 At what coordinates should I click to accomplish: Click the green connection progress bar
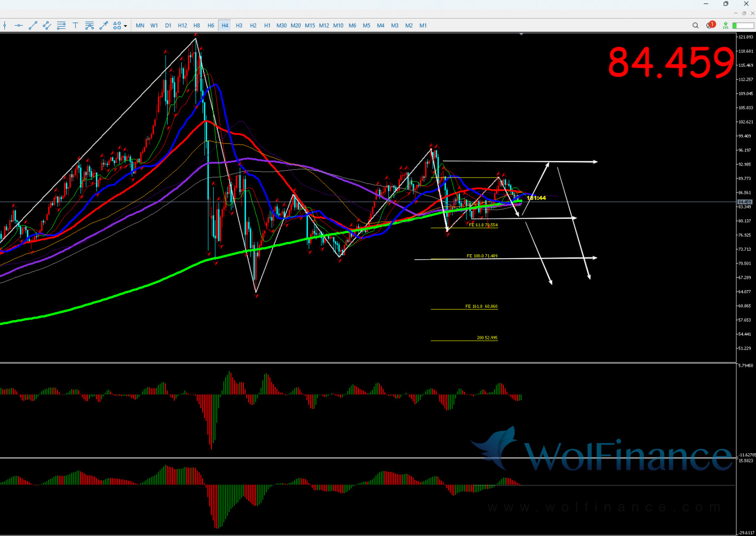tap(743, 26)
